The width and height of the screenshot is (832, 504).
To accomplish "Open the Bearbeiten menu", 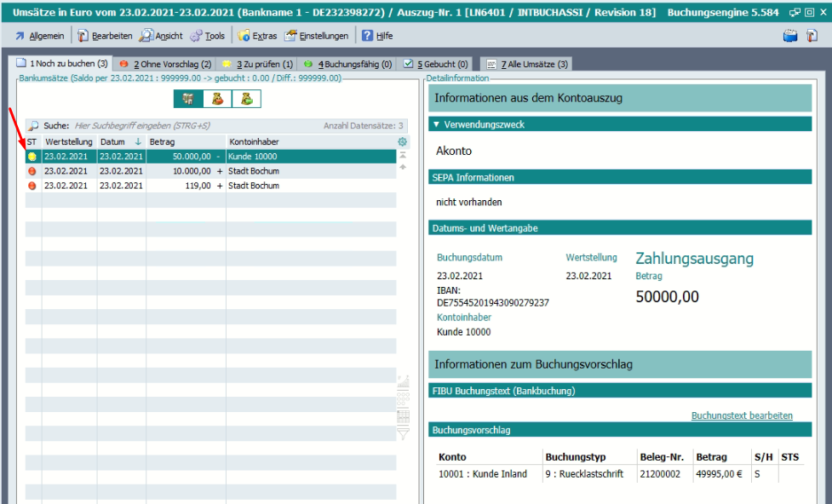I will pyautogui.click(x=105, y=36).
